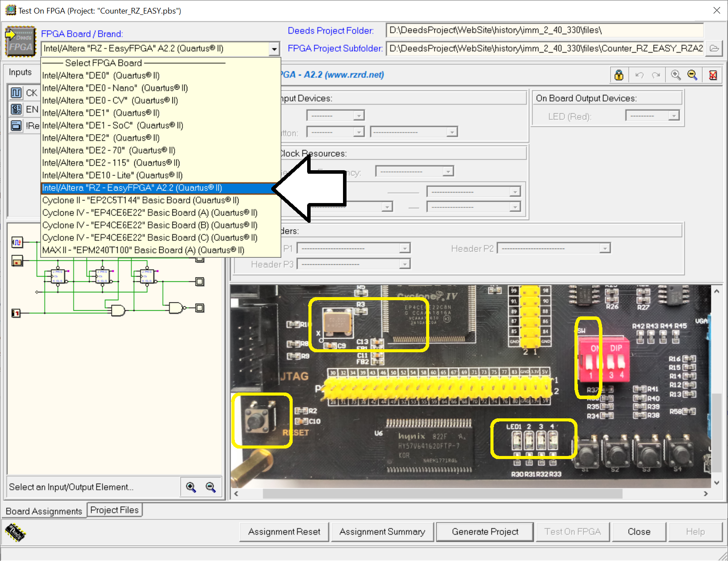Zoom in on the circuit schematic

pos(191,487)
